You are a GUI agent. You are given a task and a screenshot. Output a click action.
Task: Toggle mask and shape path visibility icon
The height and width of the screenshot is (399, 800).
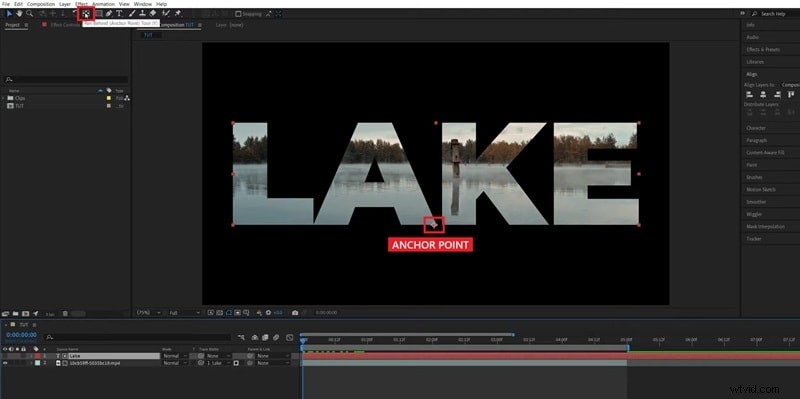[x=229, y=312]
